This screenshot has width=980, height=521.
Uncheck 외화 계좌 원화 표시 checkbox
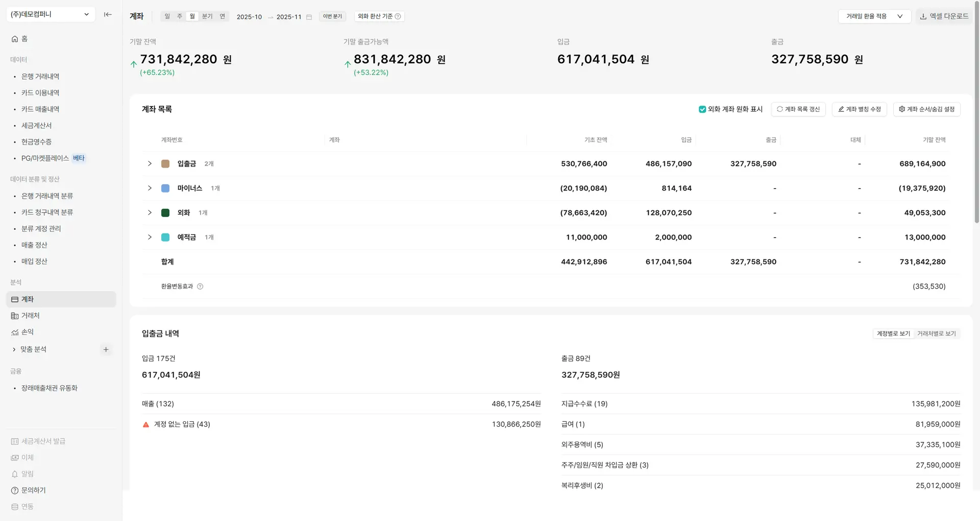(x=702, y=109)
